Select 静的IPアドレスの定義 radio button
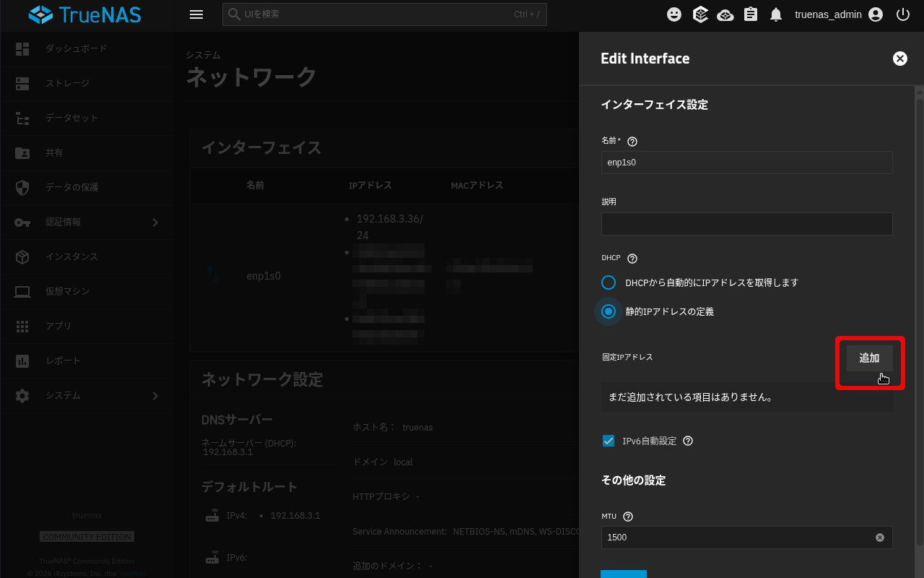The height and width of the screenshot is (578, 924). point(609,311)
